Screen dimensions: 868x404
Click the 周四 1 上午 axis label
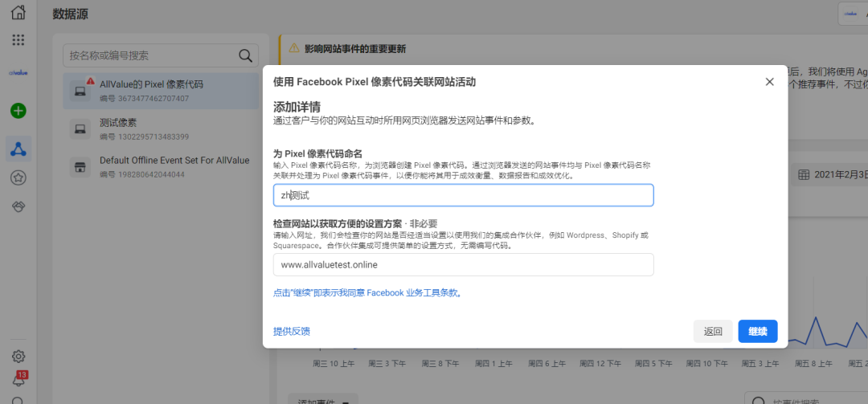[x=493, y=364]
